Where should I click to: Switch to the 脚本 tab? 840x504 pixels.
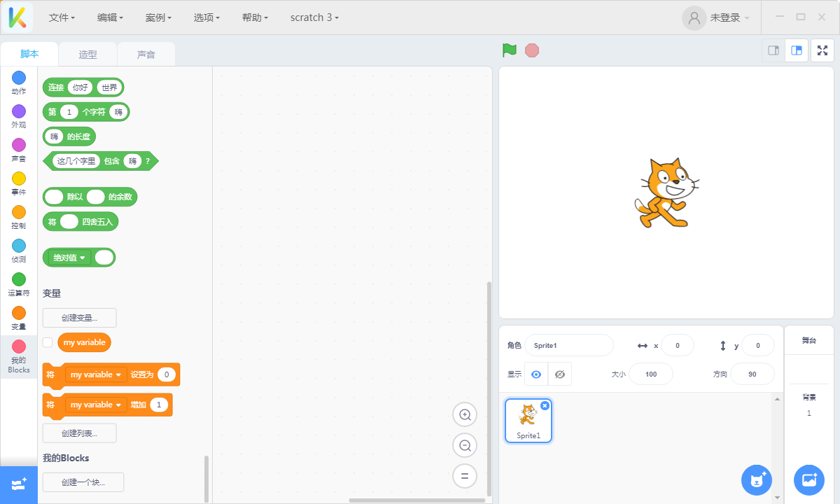coord(29,55)
